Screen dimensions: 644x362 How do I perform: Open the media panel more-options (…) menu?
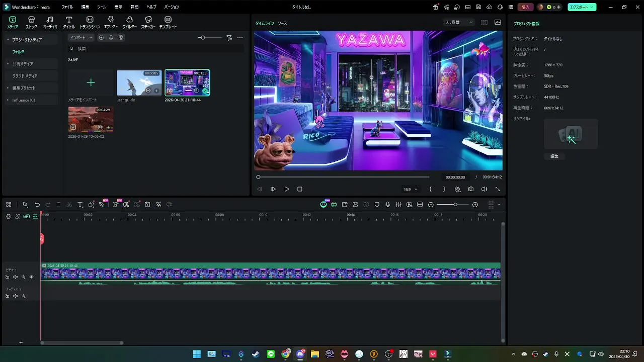click(x=240, y=38)
